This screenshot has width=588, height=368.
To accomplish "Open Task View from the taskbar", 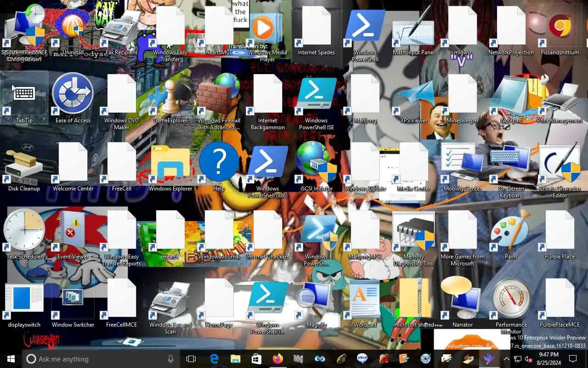I will 191,359.
